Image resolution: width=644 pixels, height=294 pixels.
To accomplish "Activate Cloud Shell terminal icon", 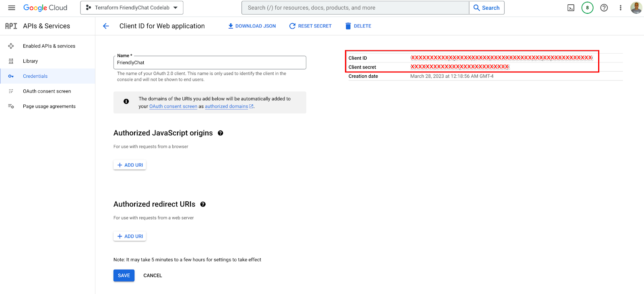I will tap(571, 8).
